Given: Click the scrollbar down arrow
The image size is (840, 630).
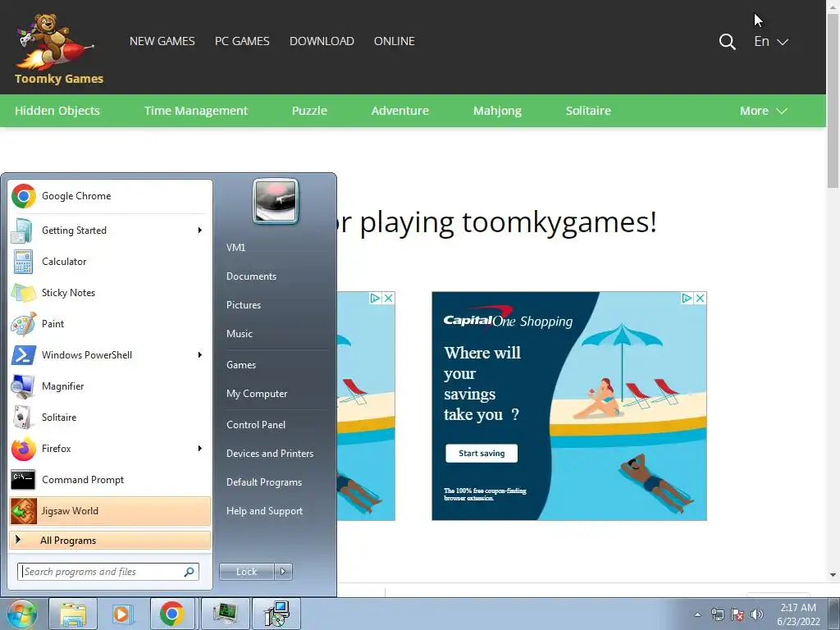Looking at the screenshot, I should coord(833,575).
